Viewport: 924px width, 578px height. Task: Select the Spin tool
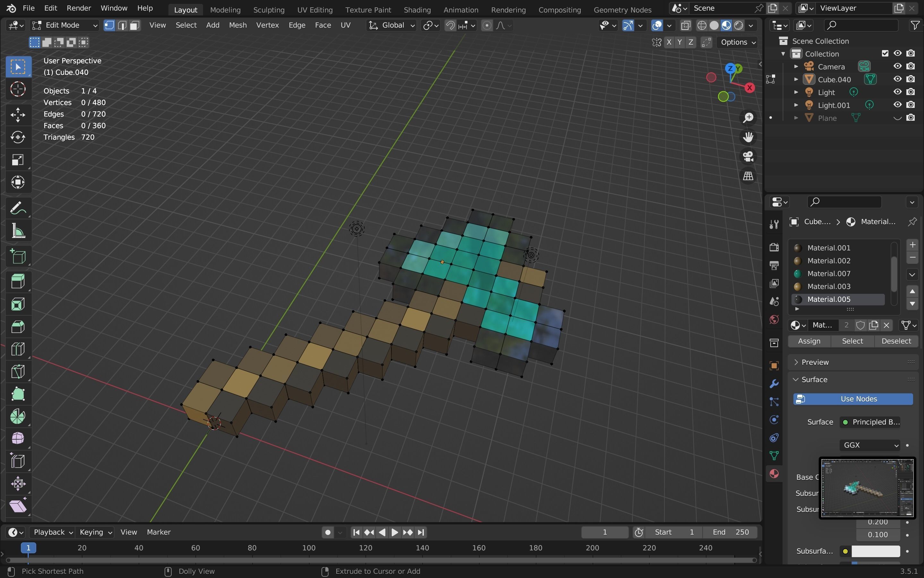point(18,417)
